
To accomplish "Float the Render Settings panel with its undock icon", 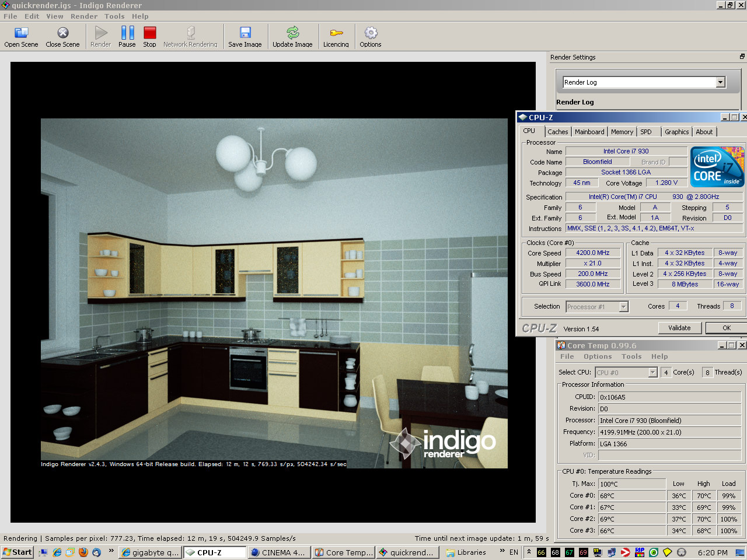I will pyautogui.click(x=742, y=57).
